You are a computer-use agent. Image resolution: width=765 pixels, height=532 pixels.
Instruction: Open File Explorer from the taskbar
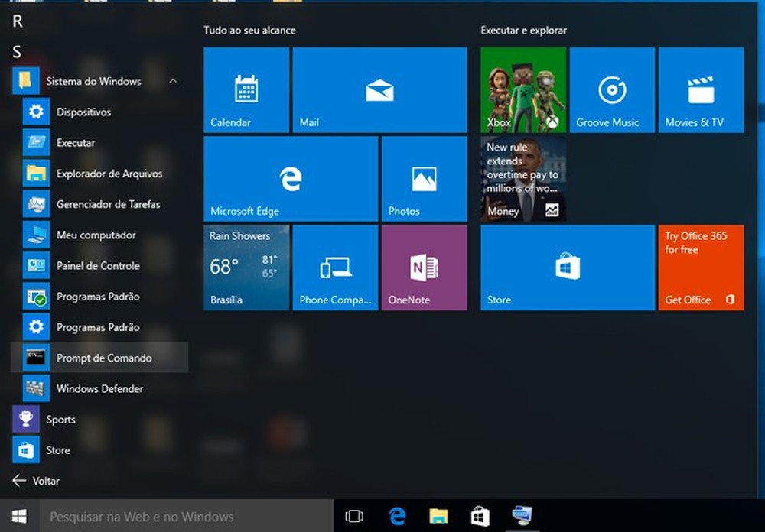coord(438,516)
